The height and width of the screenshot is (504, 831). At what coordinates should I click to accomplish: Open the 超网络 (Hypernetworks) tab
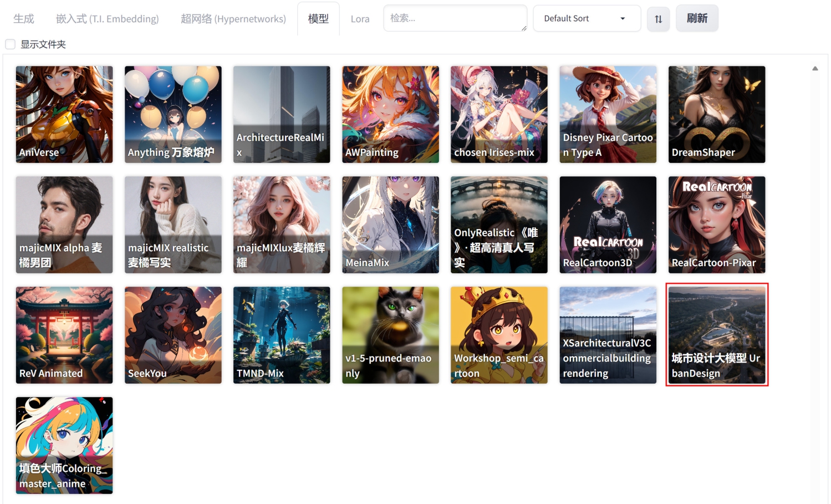coord(233,19)
